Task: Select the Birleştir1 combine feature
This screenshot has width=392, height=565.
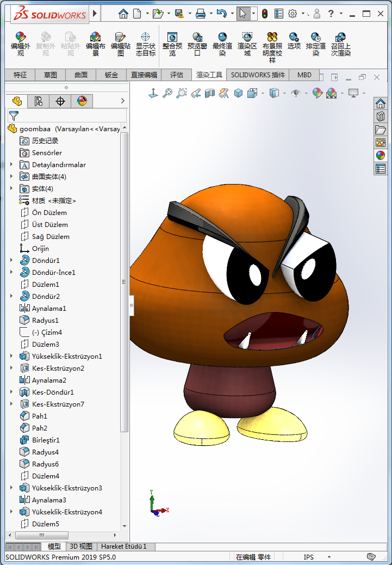Action: (40, 440)
